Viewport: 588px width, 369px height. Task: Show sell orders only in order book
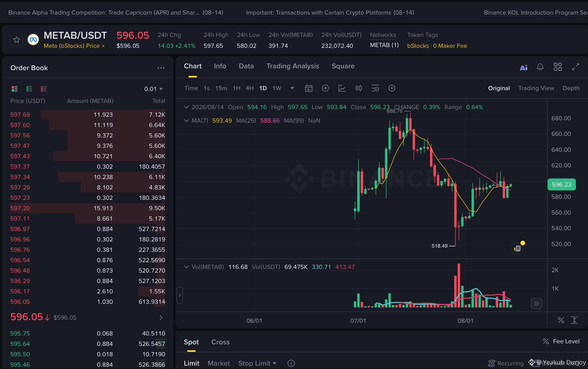[x=44, y=89]
